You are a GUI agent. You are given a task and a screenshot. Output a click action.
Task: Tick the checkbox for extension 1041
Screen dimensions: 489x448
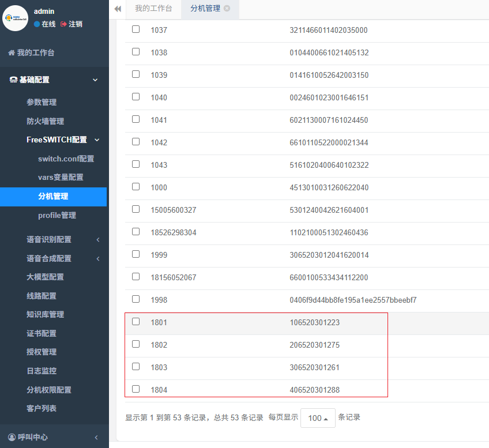pyautogui.click(x=136, y=119)
